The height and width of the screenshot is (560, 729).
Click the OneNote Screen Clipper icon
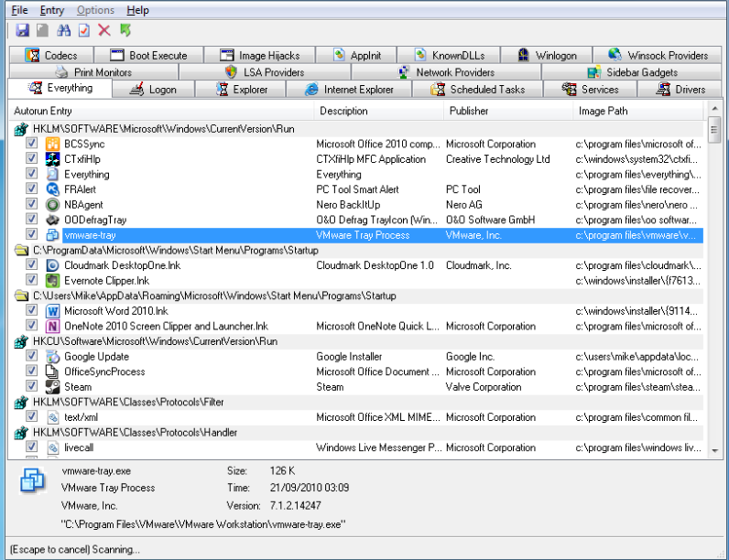pyautogui.click(x=52, y=326)
